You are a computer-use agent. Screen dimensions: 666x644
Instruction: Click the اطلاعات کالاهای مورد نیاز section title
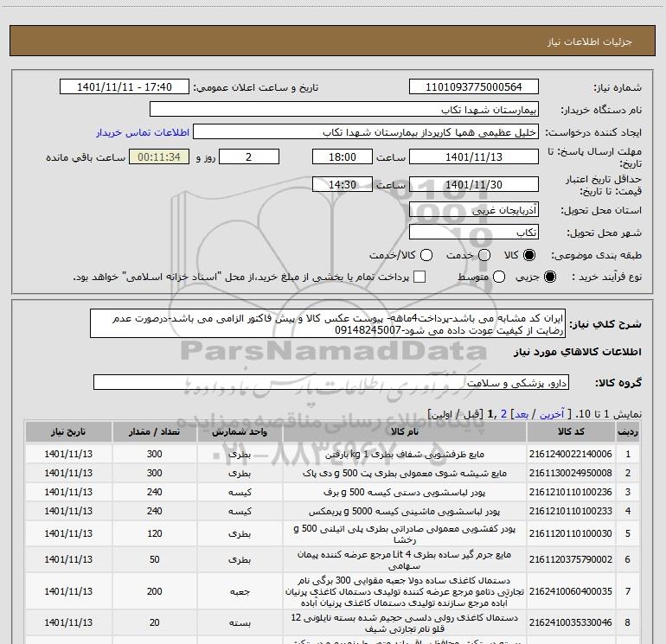pyautogui.click(x=578, y=352)
